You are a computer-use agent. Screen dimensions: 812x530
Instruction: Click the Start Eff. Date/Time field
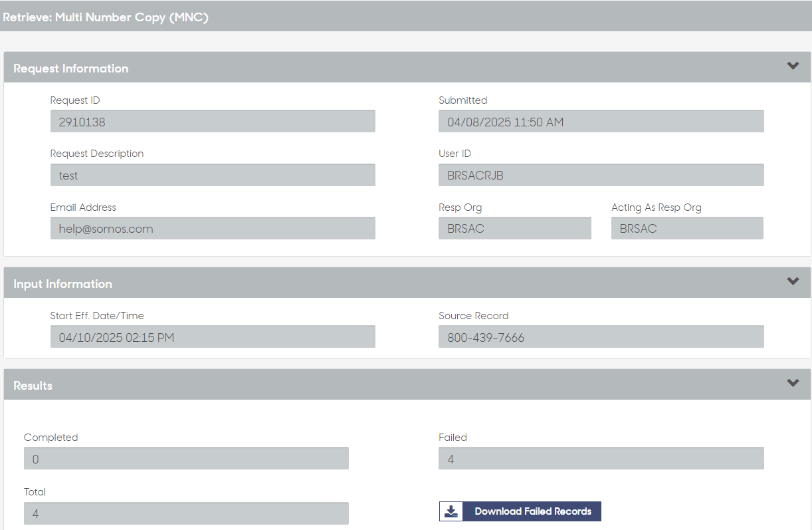(213, 336)
